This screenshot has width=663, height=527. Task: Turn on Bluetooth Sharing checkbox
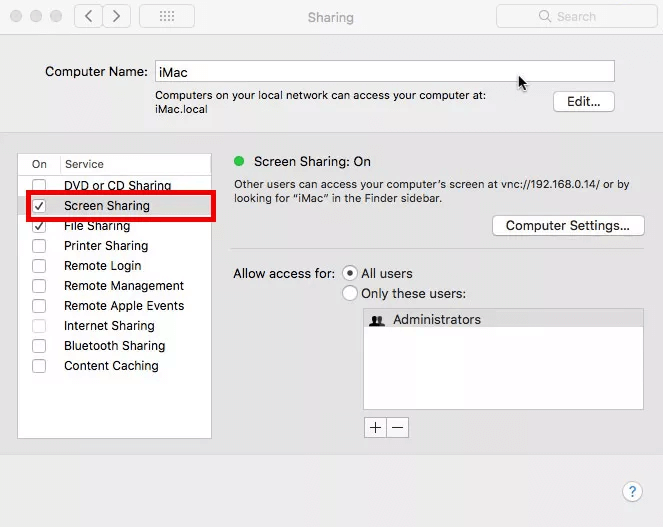click(39, 346)
